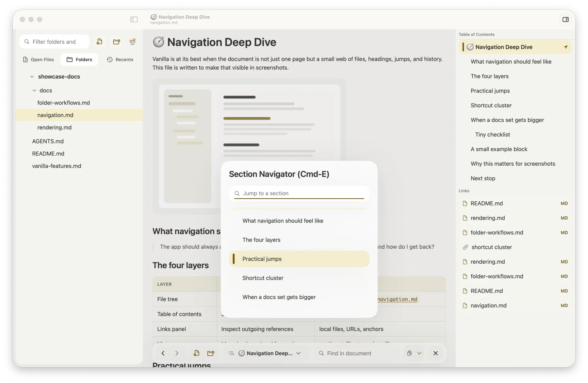
Task: Click the file icon of the first rendering.md link
Action: pos(465,218)
